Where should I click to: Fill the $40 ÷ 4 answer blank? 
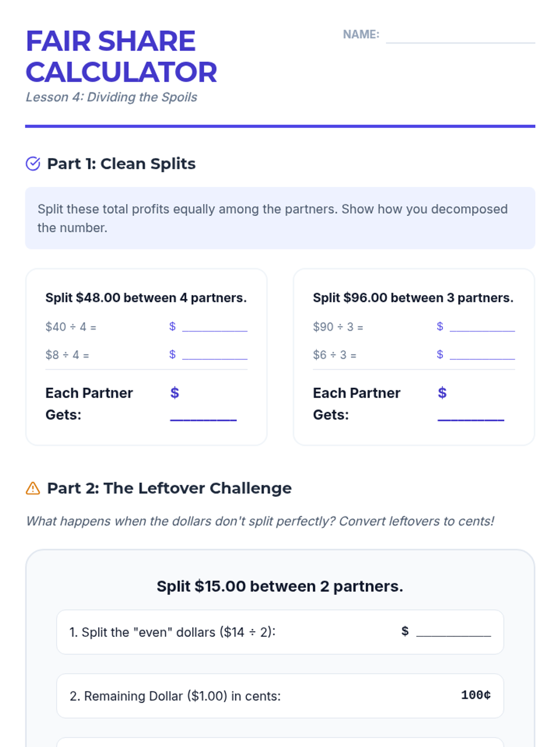pos(215,326)
